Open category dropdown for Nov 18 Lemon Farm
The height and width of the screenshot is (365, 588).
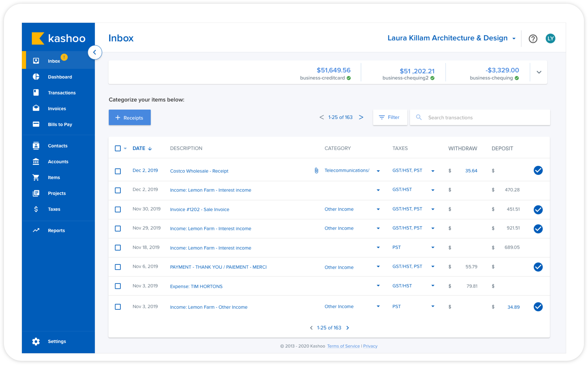click(378, 247)
